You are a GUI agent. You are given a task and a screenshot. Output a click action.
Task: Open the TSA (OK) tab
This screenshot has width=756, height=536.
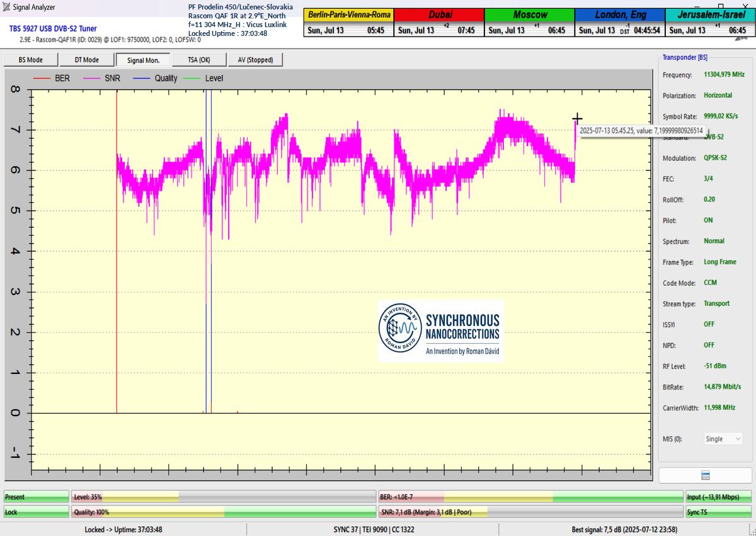tap(199, 60)
